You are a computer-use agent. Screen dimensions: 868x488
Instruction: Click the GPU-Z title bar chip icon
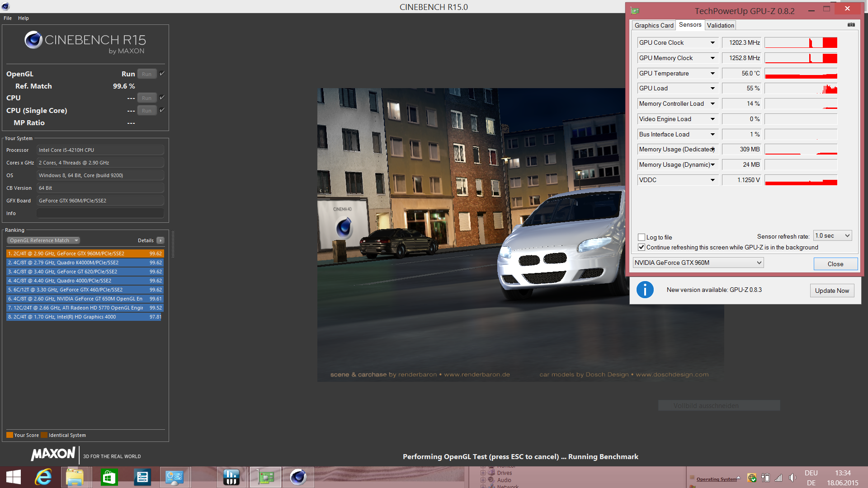635,11
